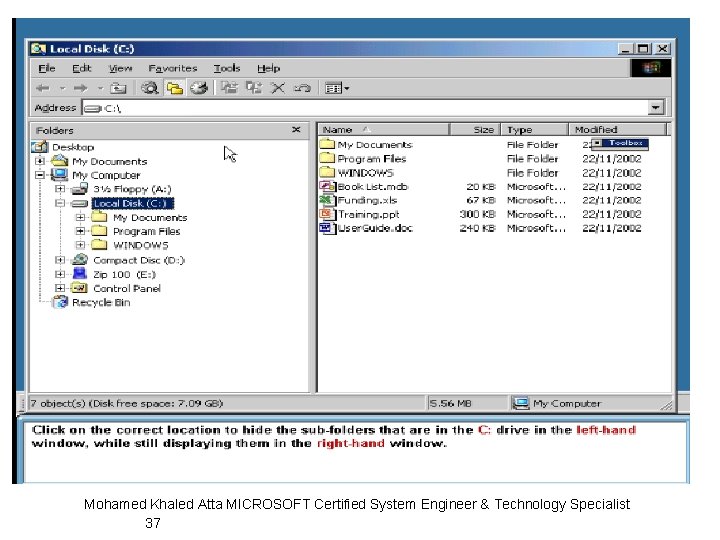Viewport: 720px width, 540px height.
Task: Open the Favorites menu
Action: tap(173, 68)
